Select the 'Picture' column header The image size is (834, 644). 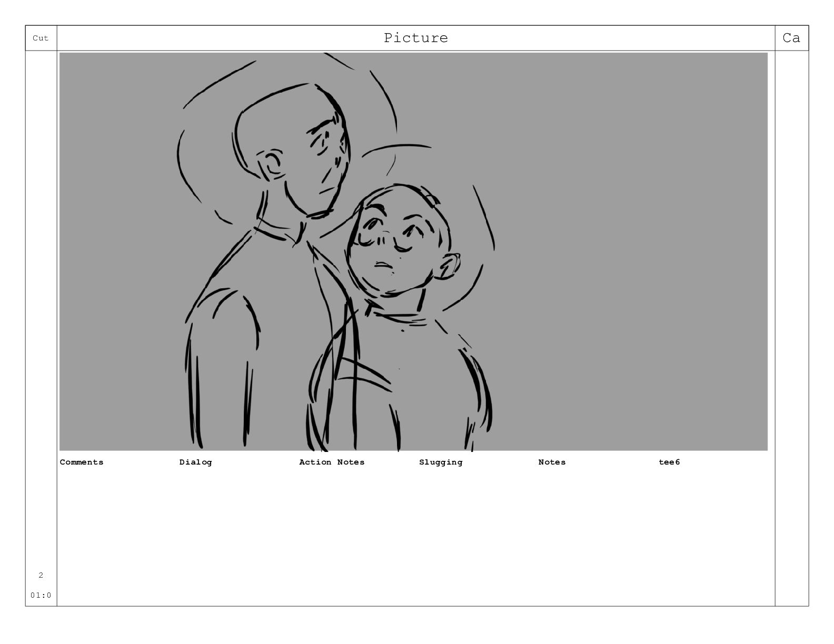point(416,38)
